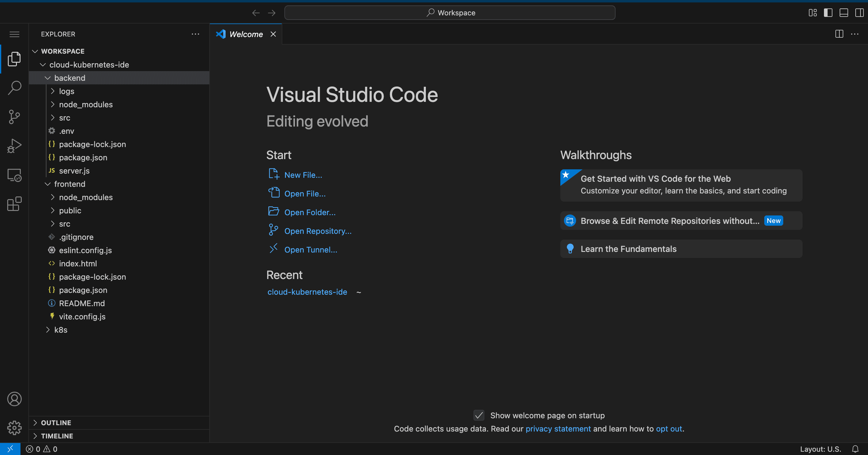The width and height of the screenshot is (868, 455).
Task: Open the Customize Layout icon
Action: (x=813, y=13)
